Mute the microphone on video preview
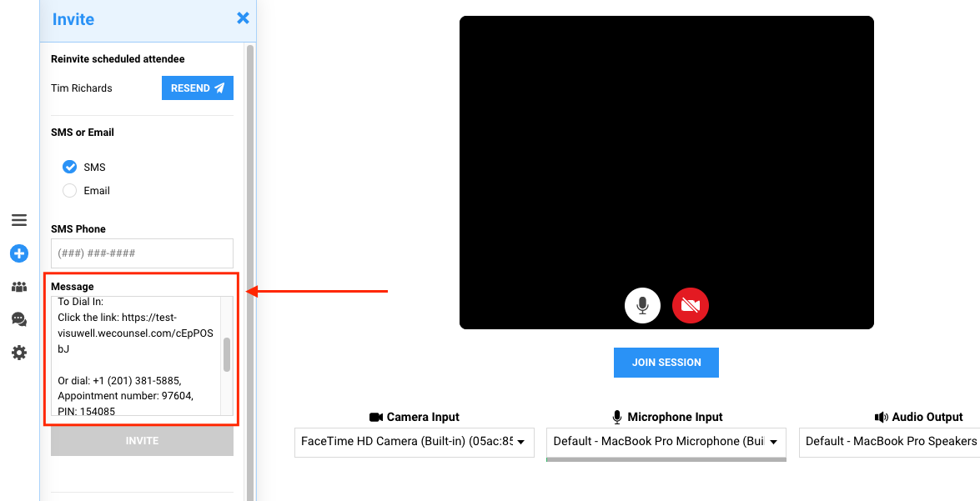 [642, 305]
